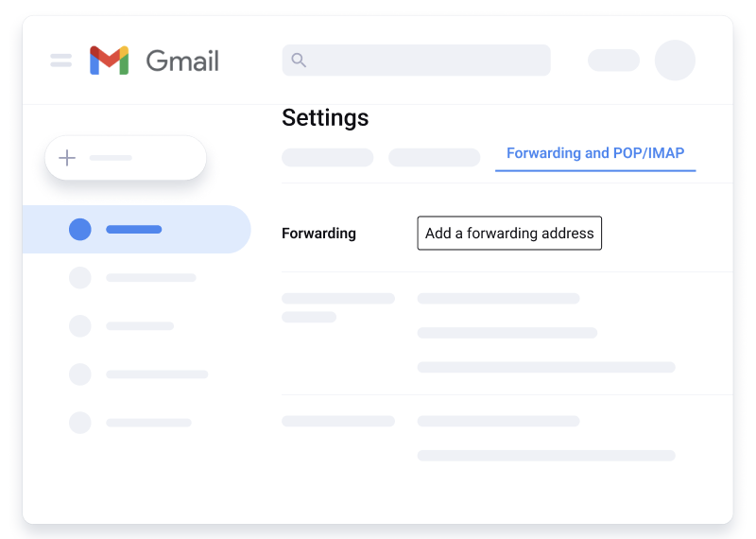756x539 pixels.
Task: Click the magnifier search icon
Action: coord(299,61)
